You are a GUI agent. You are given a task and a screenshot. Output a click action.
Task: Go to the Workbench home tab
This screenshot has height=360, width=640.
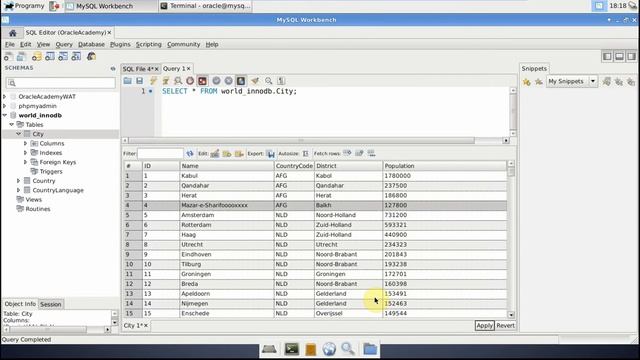click(x=12, y=33)
